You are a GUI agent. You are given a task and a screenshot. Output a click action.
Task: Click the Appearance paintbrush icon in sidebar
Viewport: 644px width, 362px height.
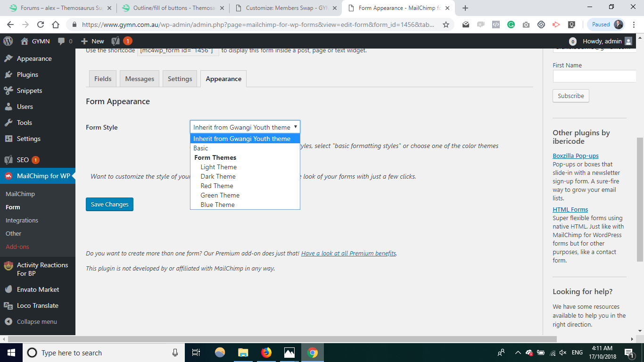pos(8,58)
